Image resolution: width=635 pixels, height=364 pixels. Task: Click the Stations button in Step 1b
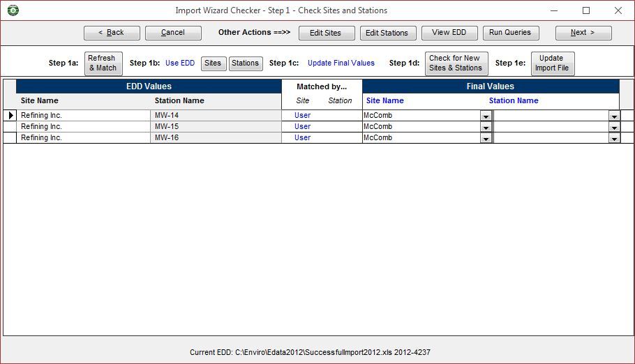(246, 63)
